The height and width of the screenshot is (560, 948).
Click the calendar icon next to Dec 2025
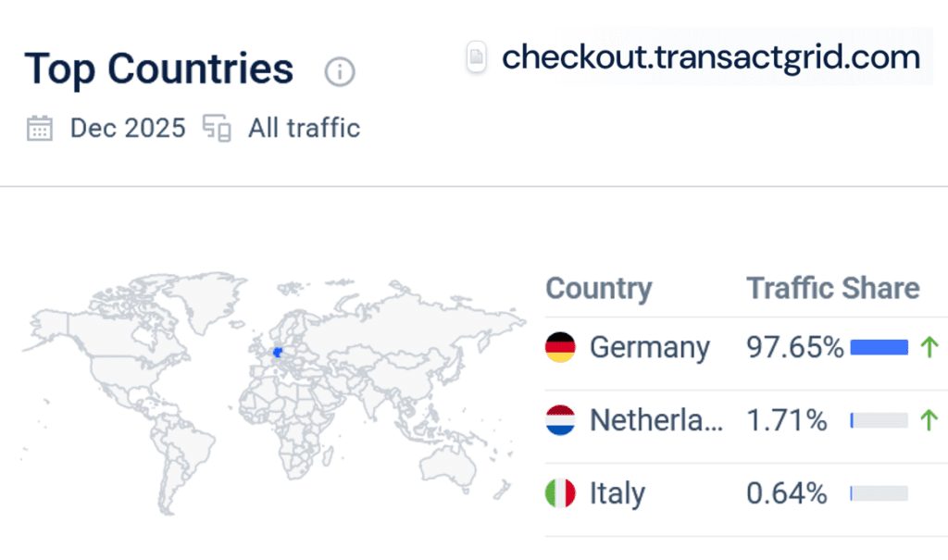point(40,128)
